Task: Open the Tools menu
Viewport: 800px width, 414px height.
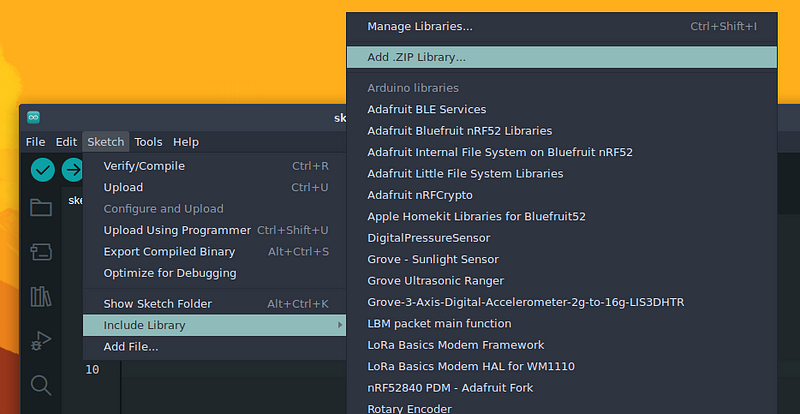Action: 148,142
